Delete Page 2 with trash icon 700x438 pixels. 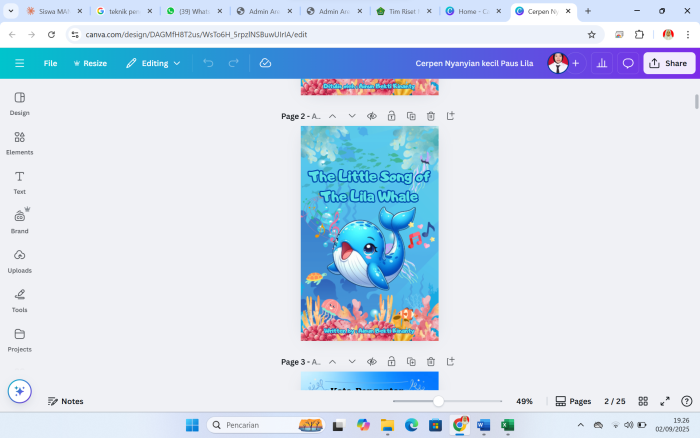point(431,116)
